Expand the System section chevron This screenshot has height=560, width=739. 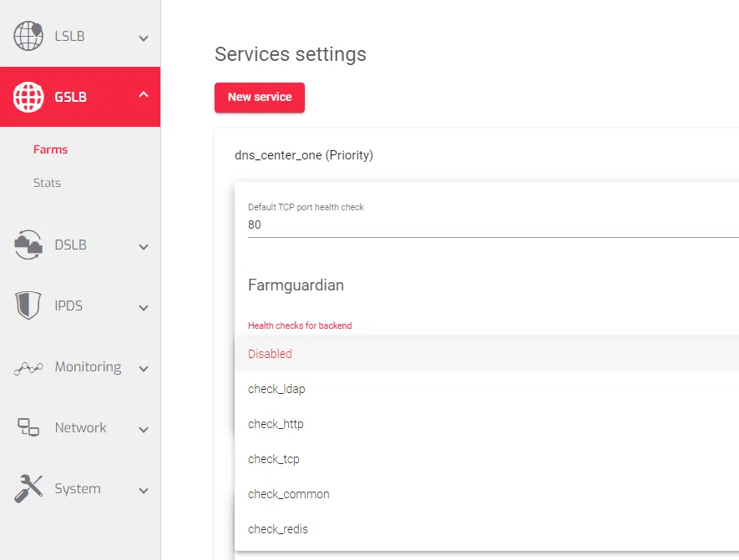(144, 491)
